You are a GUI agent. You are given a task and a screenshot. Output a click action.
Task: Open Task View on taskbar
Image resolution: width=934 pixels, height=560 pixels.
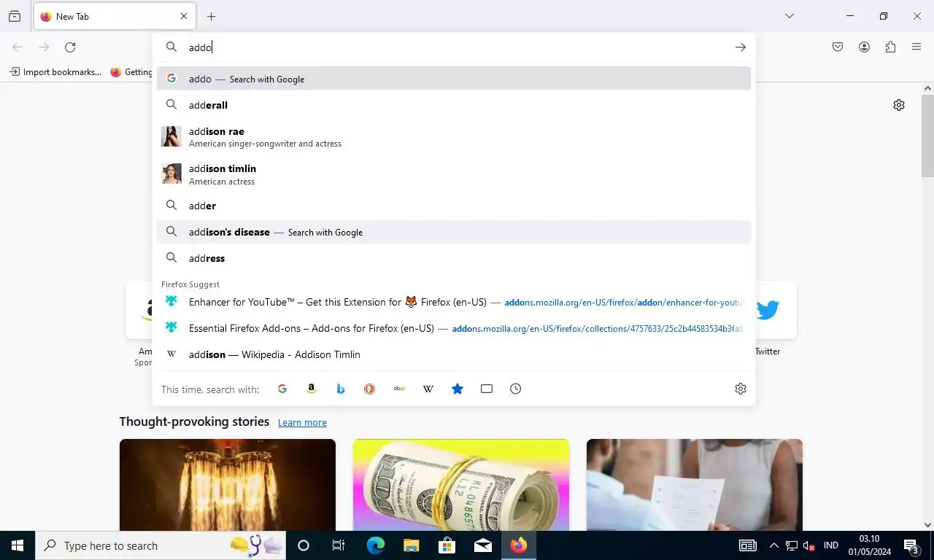click(339, 545)
